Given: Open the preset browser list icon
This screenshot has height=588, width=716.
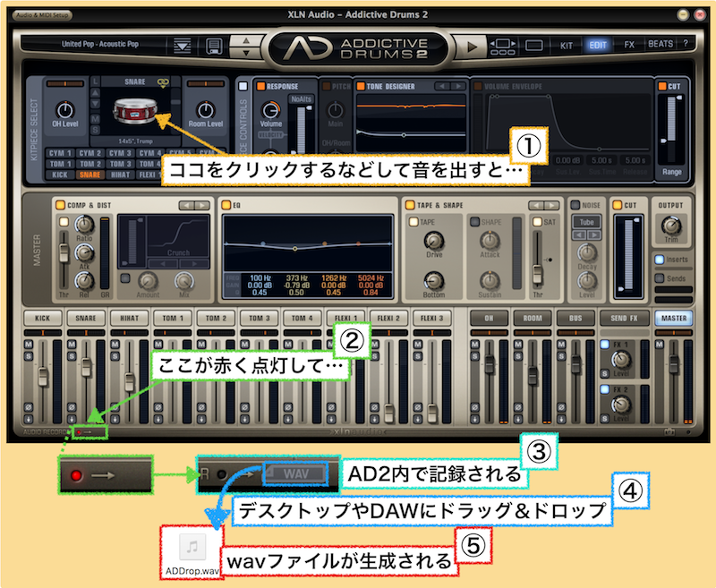Looking at the screenshot, I should click(183, 46).
